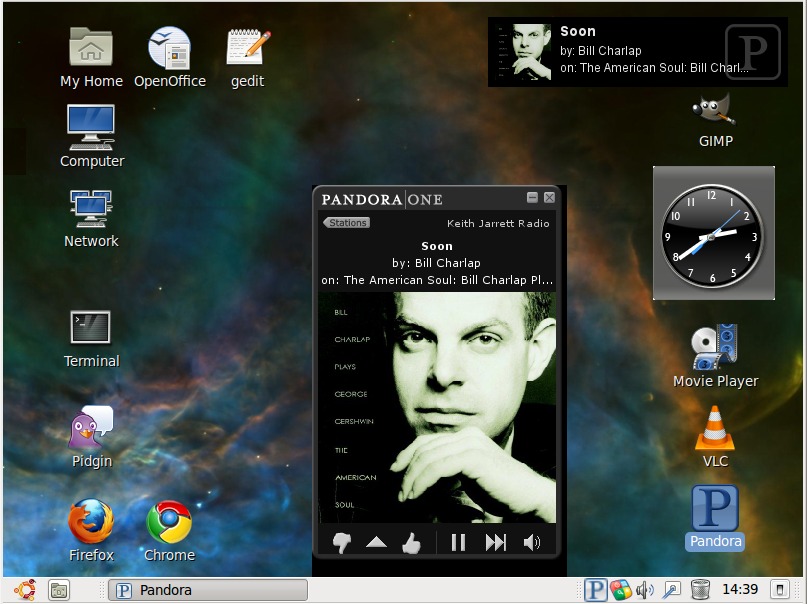Screen dimensions: 807x604
Task: Click the album line "on: The American Soul: Bill Charlap Pl..."
Action: coord(437,280)
